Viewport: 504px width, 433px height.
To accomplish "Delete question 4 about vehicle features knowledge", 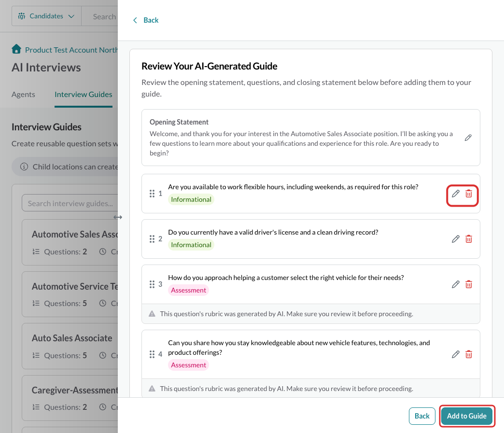I will [469, 354].
